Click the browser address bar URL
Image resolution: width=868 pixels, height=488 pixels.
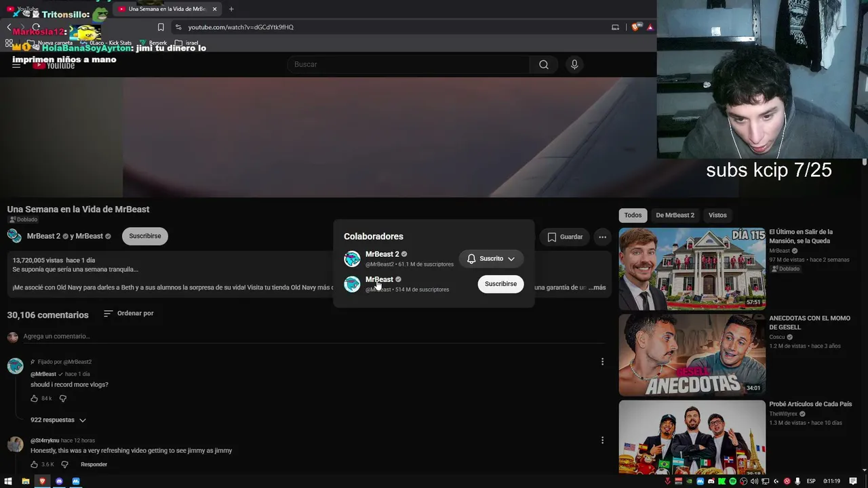tap(241, 27)
